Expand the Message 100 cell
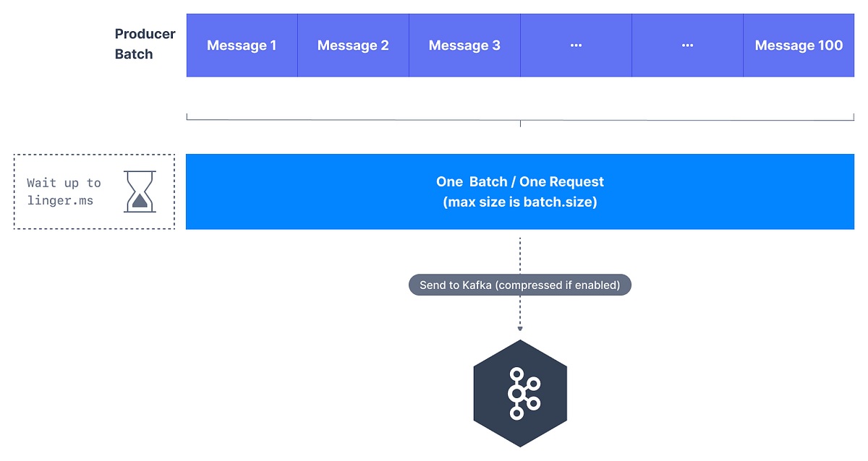 pos(799,45)
